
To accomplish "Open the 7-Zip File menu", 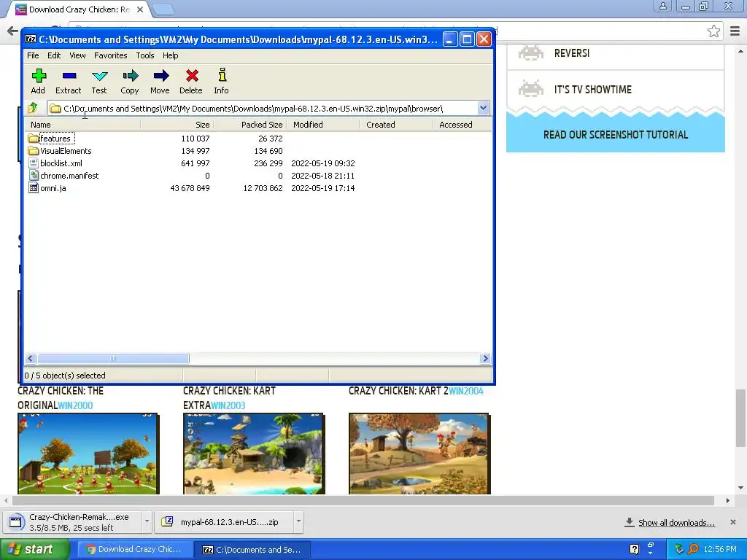I will (x=33, y=55).
